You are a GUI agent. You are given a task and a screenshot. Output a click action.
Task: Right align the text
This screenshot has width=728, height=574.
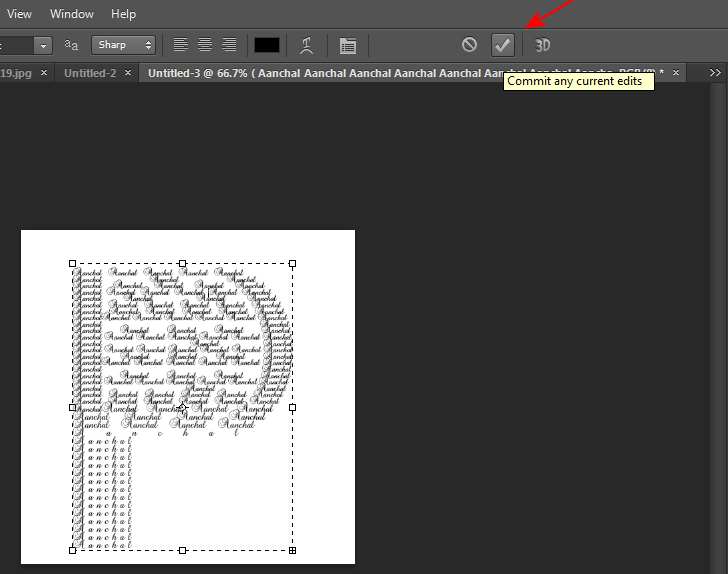tap(229, 45)
